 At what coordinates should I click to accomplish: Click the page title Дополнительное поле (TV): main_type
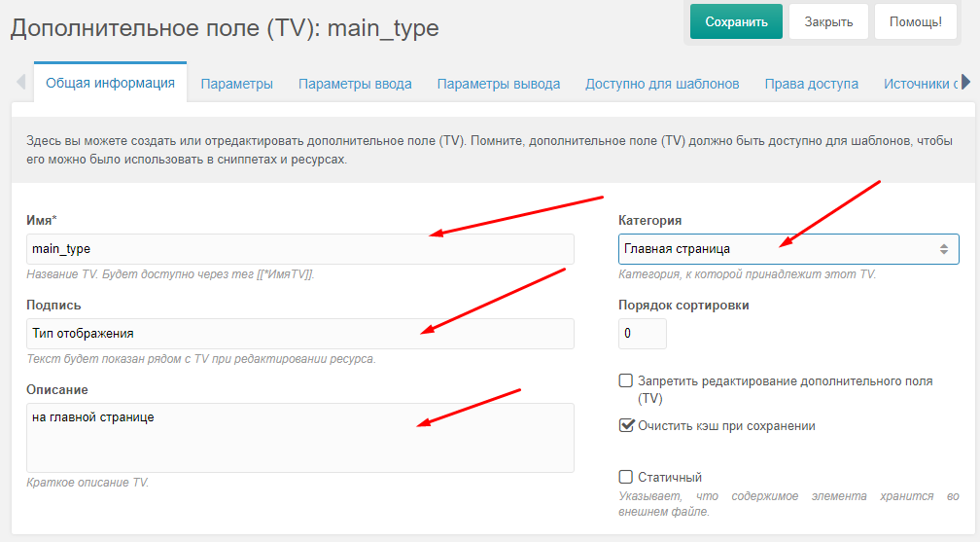[x=225, y=28]
